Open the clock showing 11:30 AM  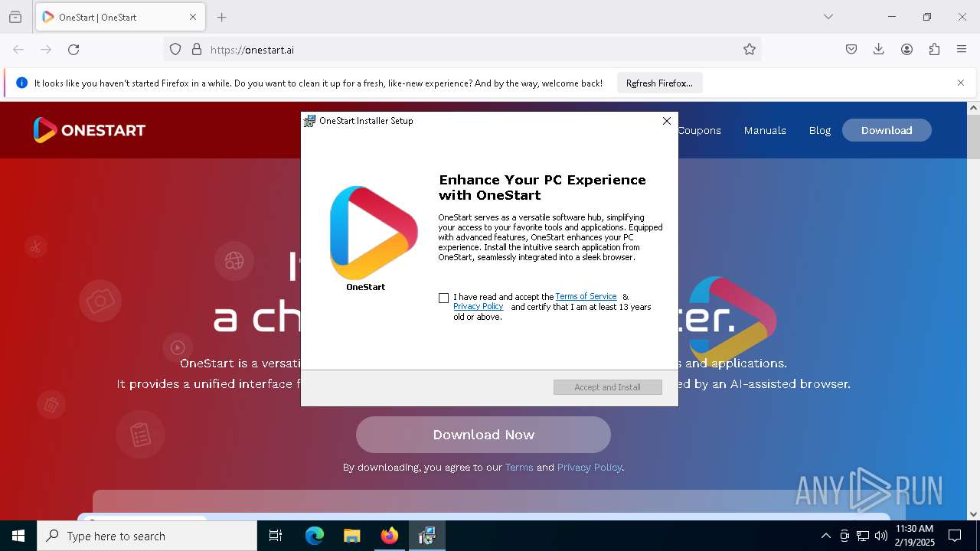pos(914,536)
